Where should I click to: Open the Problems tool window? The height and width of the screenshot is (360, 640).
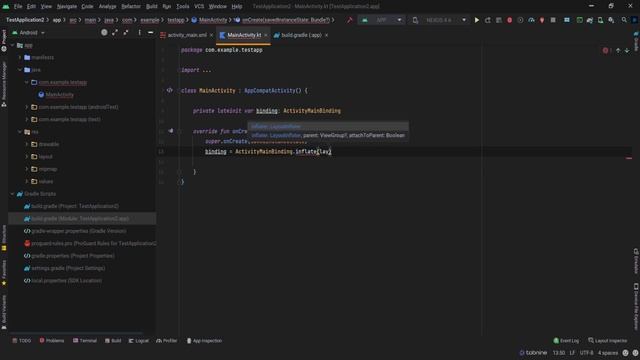52,340
